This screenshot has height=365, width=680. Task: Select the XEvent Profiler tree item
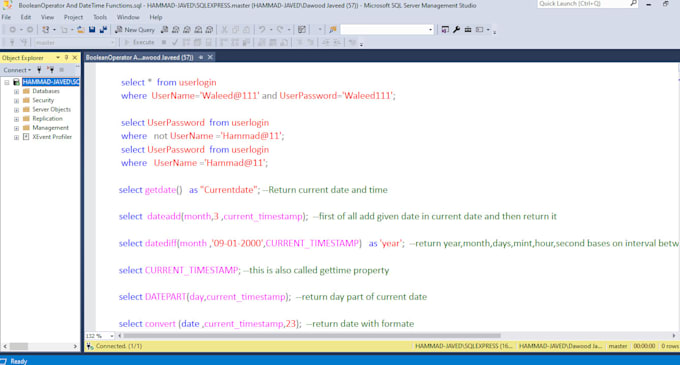coord(52,137)
